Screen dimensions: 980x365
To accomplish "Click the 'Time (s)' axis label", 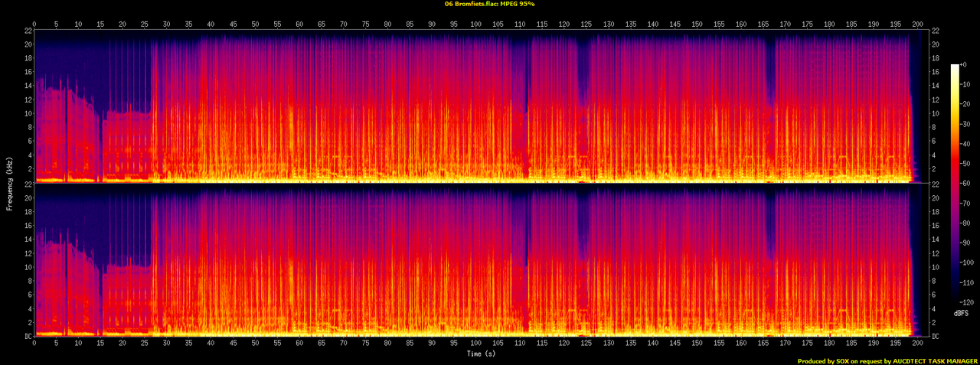I will (482, 354).
